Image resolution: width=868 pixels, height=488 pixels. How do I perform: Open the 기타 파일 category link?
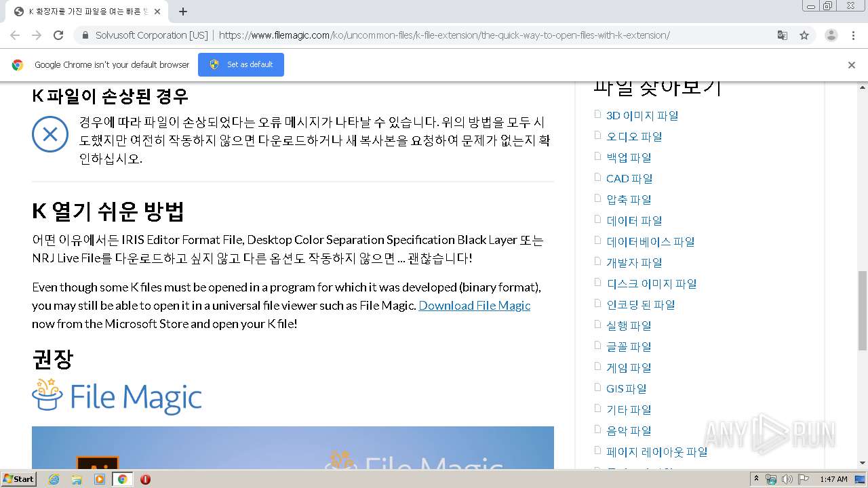click(x=629, y=409)
